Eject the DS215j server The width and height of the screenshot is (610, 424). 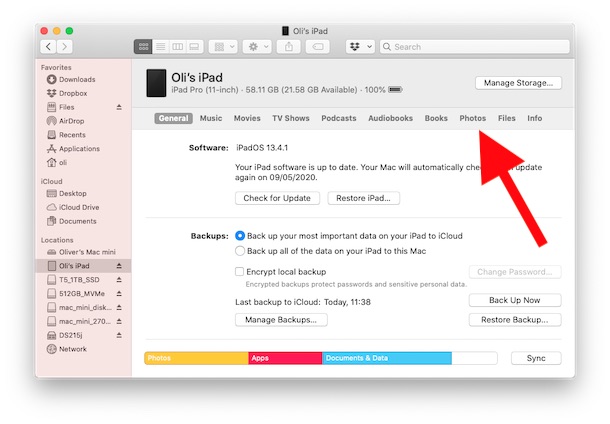point(119,335)
